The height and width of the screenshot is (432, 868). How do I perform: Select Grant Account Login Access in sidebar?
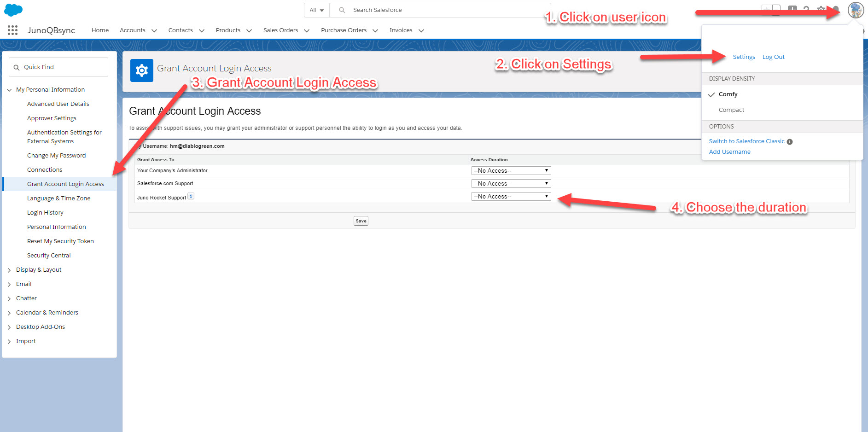click(65, 183)
